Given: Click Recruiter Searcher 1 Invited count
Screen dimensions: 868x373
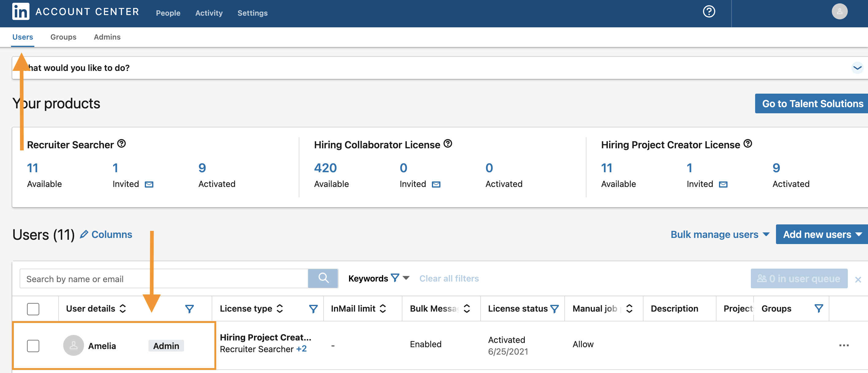Looking at the screenshot, I should [116, 168].
